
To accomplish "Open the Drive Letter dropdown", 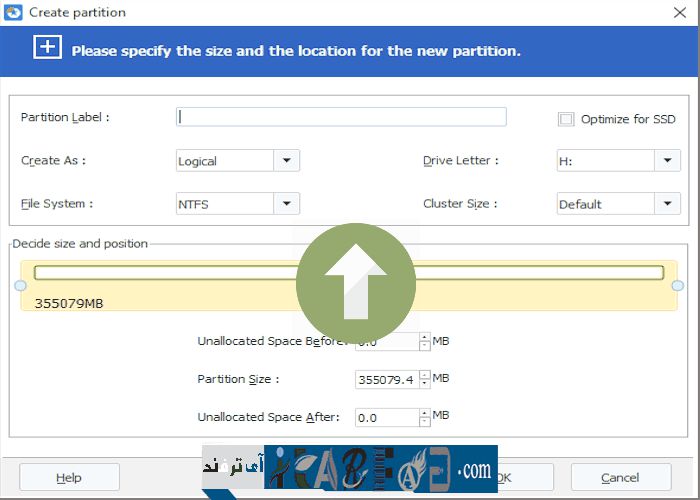I will point(668,161).
